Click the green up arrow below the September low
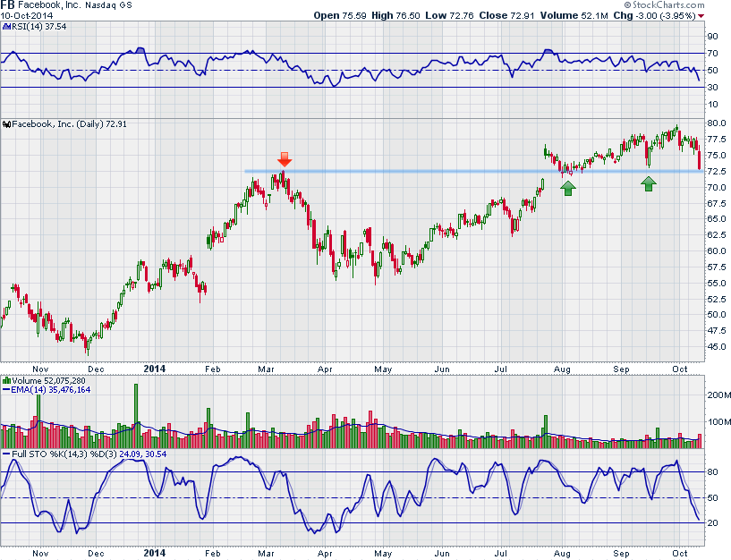Screen dimensions: 731x560 pos(649,183)
